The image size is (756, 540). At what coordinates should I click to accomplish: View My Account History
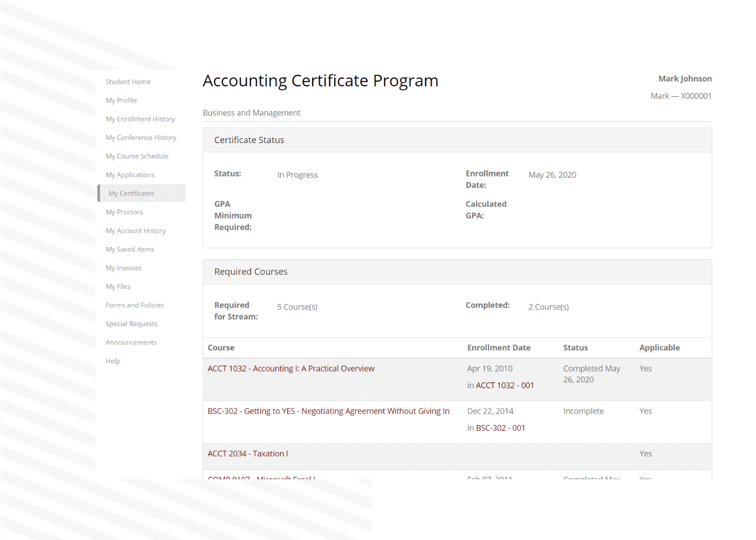(136, 231)
